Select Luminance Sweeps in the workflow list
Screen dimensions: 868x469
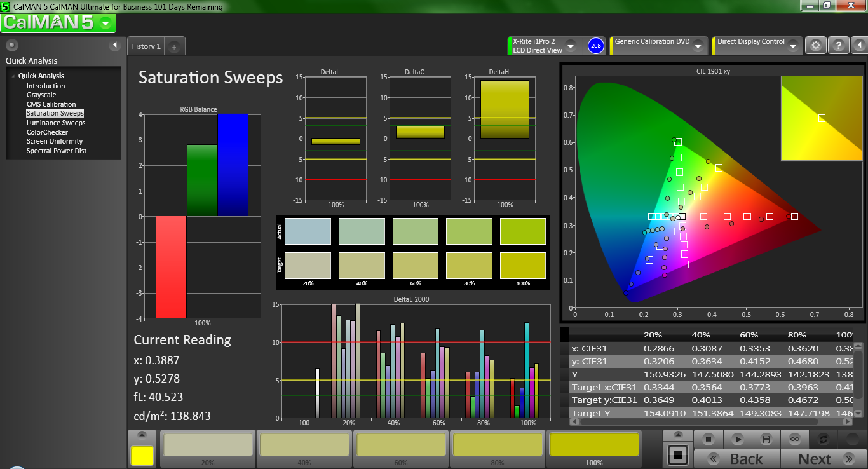click(56, 123)
